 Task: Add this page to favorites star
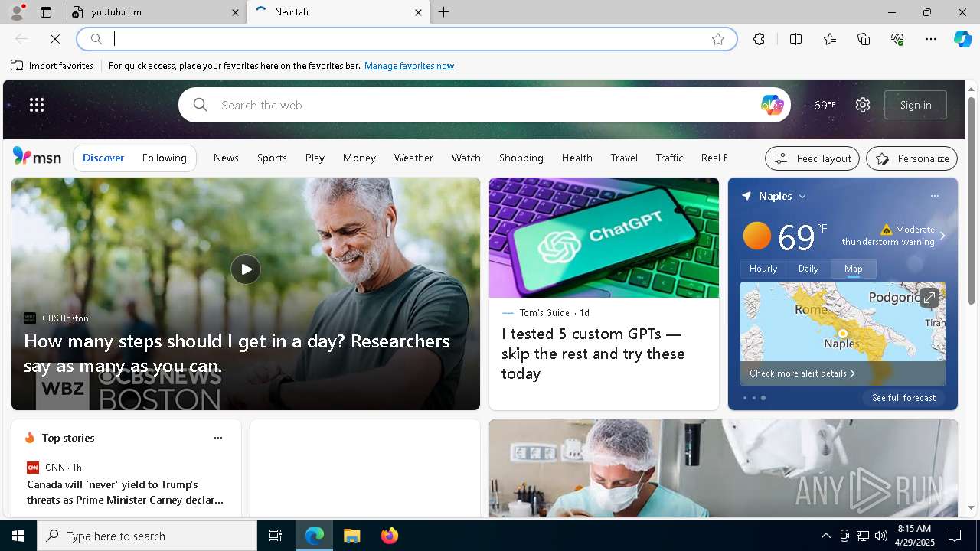(x=718, y=39)
